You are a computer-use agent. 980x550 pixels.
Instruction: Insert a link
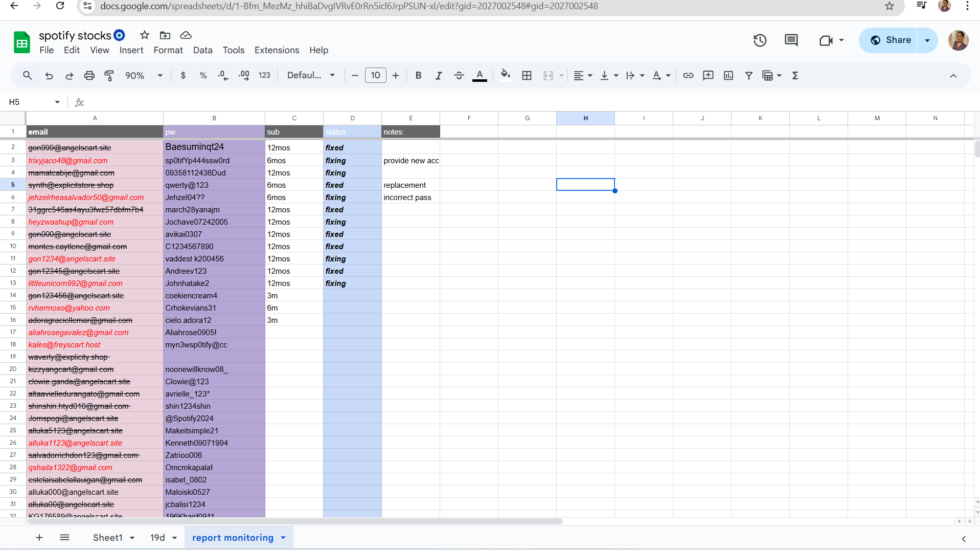(688, 76)
